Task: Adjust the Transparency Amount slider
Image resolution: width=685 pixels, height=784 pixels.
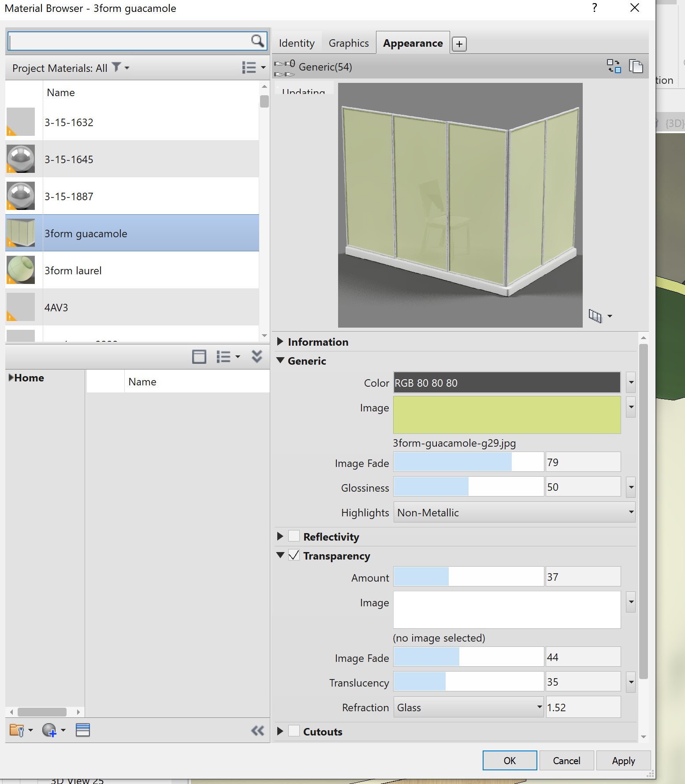Action: click(469, 577)
